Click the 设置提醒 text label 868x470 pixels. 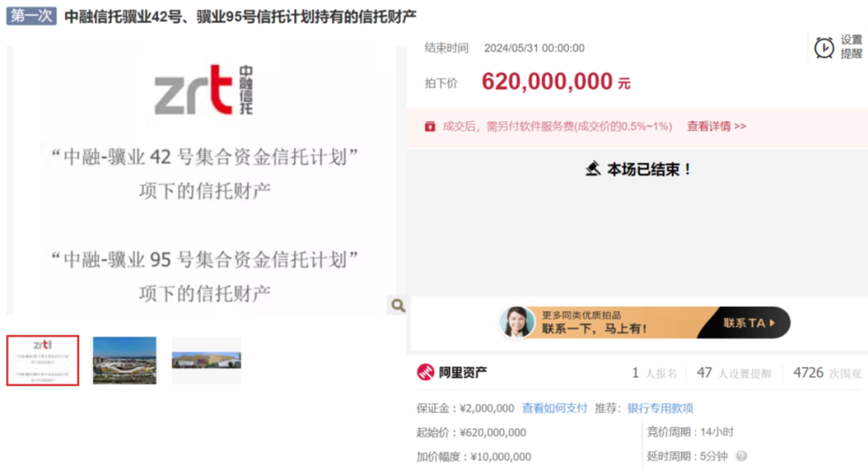click(x=851, y=47)
